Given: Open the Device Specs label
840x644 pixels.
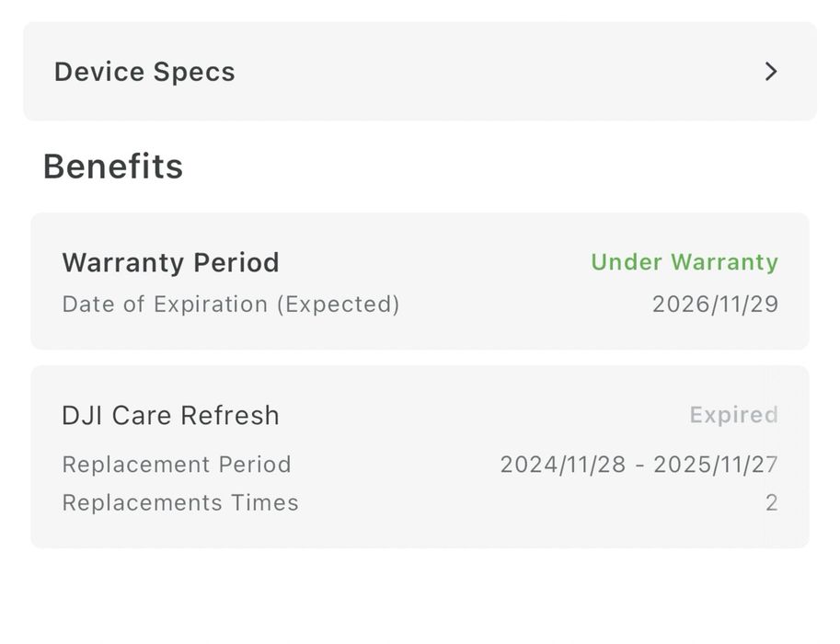Looking at the screenshot, I should pyautogui.click(x=144, y=72).
